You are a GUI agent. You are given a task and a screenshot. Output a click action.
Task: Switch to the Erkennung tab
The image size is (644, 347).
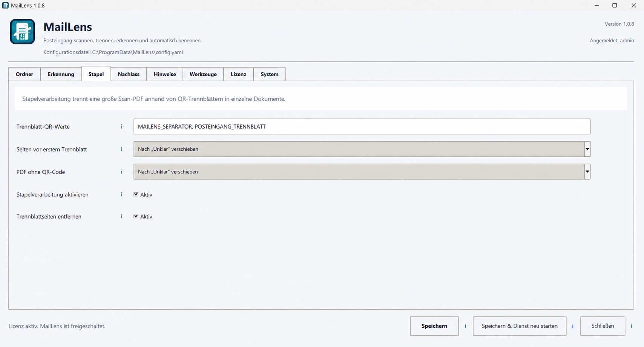(x=61, y=74)
